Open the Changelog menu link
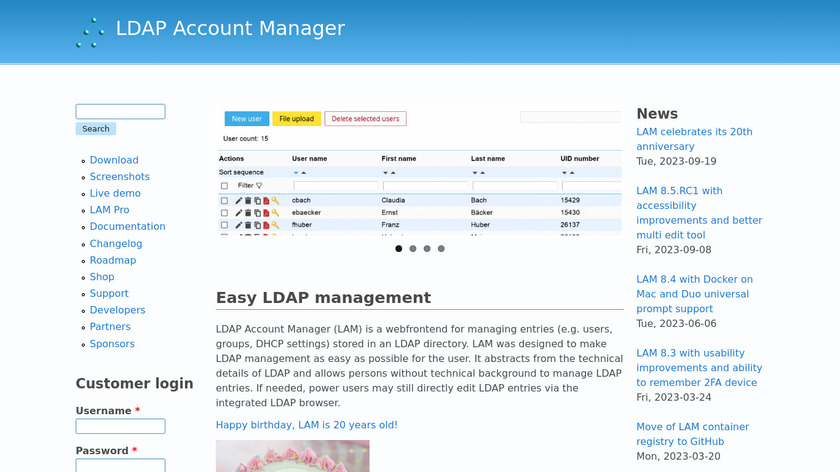The image size is (840, 472). (116, 244)
